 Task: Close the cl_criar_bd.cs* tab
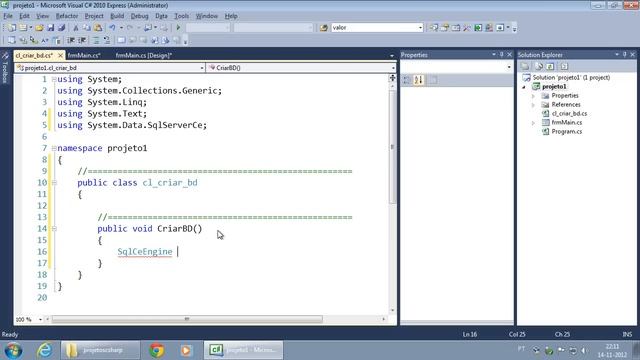tap(60, 55)
